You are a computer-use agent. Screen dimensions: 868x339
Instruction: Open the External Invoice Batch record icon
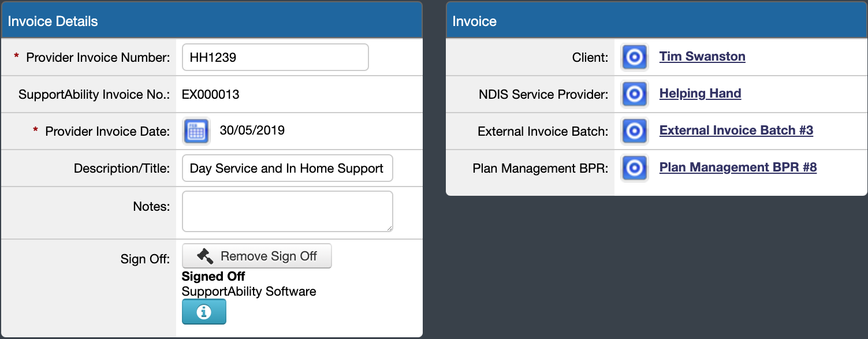(634, 131)
